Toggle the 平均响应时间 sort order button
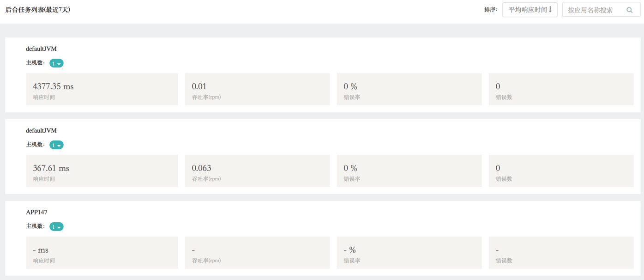Image resolution: width=644 pixels, height=280 pixels. [530, 10]
